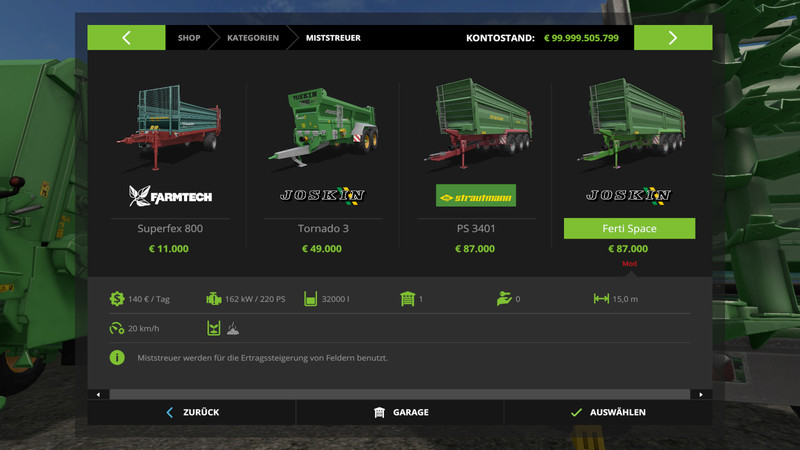This screenshot has height=450, width=800.
Task: Click the green info circle icon
Action: click(117, 358)
